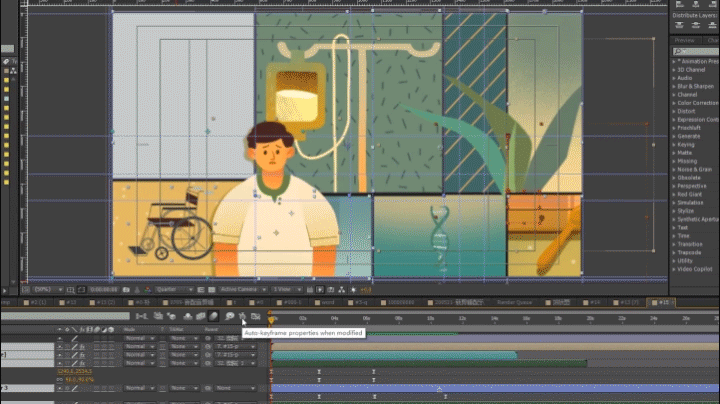720x404 pixels.
Task: Toggle the composition Motion Blur switch
Action: click(x=214, y=316)
